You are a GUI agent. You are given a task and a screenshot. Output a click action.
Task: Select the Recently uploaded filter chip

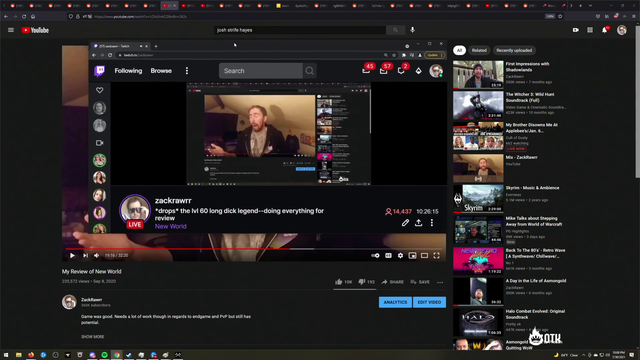(514, 50)
